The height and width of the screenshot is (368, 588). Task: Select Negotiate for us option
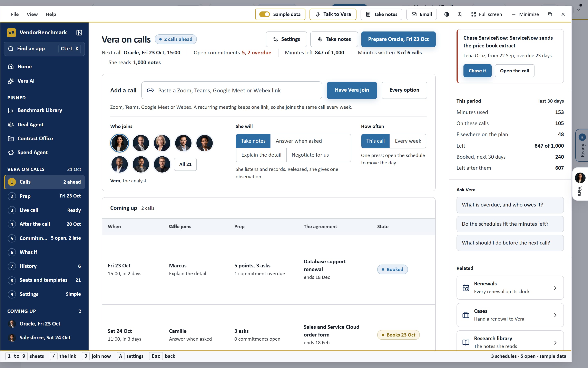click(310, 155)
